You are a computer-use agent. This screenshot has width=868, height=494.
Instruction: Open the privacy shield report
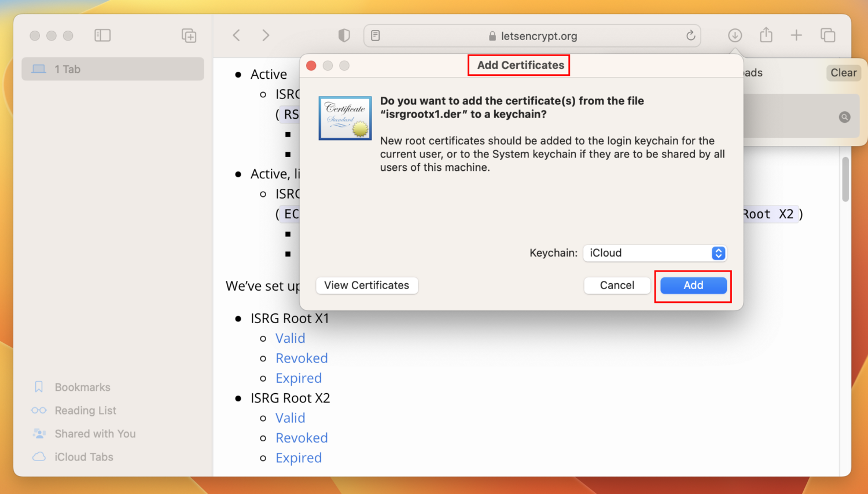pos(344,35)
